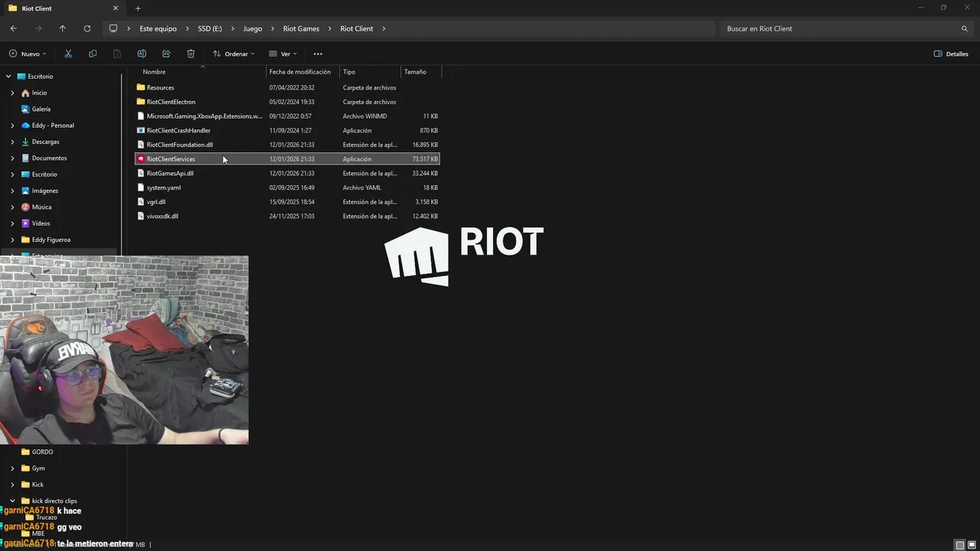
Task: Refresh the folder view
Action: 87,28
